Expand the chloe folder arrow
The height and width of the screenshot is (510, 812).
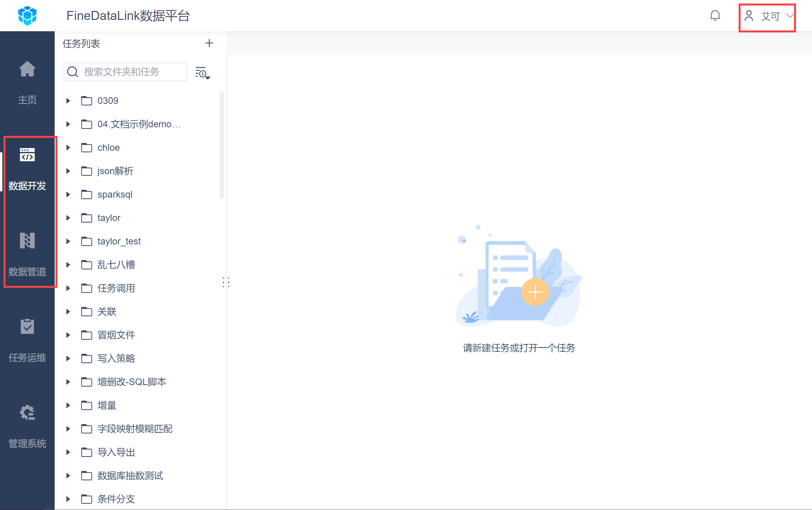tap(68, 148)
